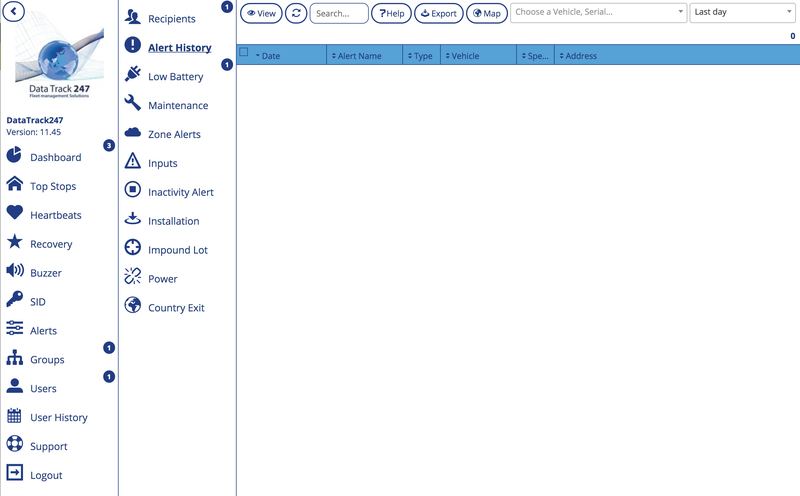Screen dimensions: 800x496
Task: Open the User History menu item
Action: (x=59, y=417)
